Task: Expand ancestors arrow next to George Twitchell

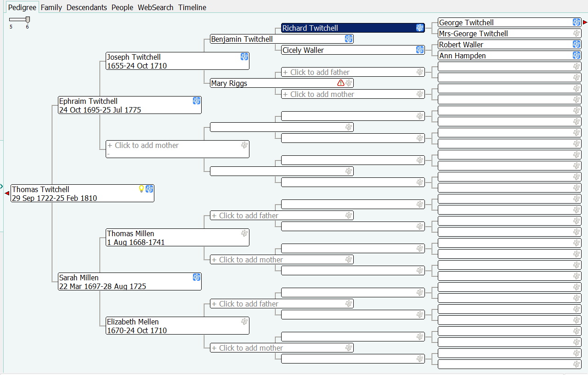Action: (585, 22)
